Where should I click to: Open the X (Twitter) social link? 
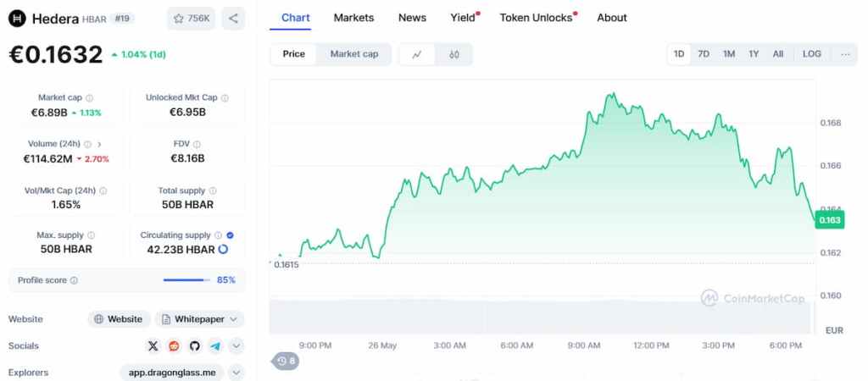click(x=153, y=345)
